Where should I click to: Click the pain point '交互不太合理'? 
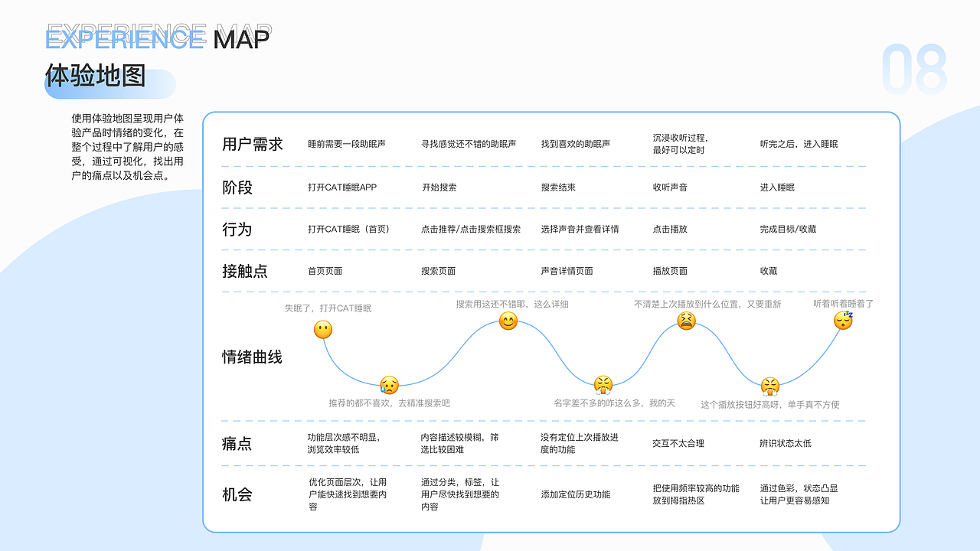point(678,444)
